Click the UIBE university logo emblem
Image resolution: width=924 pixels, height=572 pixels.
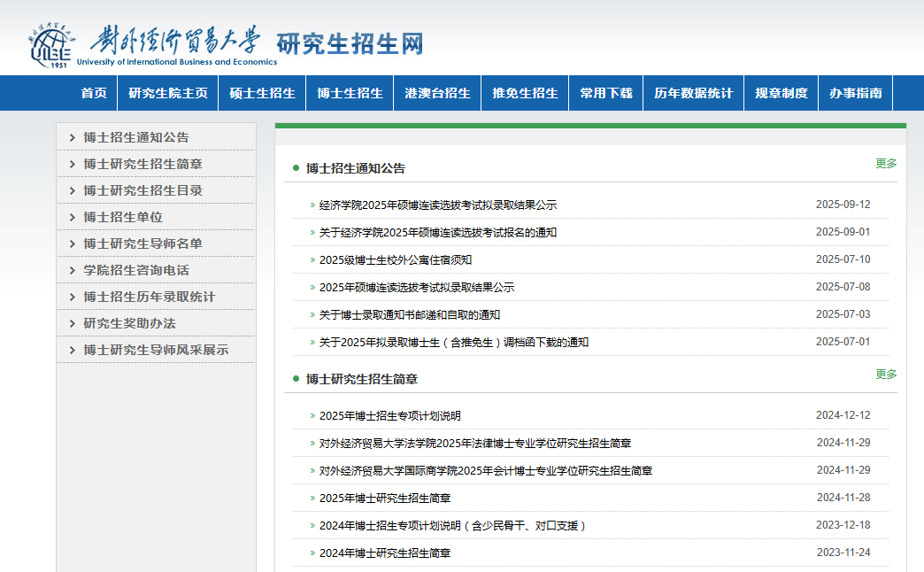(50, 45)
